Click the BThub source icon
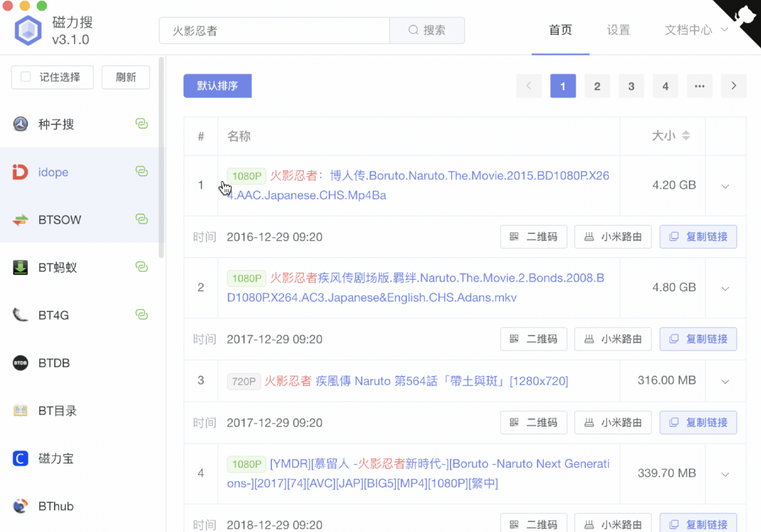 tap(21, 506)
